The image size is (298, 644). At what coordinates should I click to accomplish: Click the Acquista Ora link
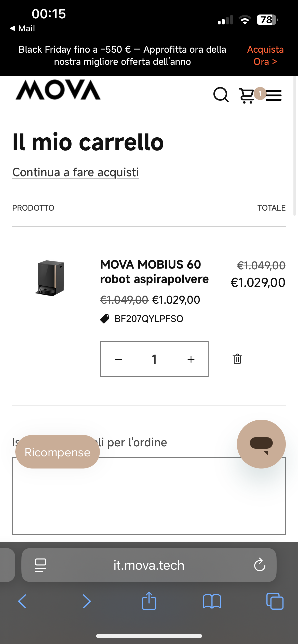(x=265, y=55)
